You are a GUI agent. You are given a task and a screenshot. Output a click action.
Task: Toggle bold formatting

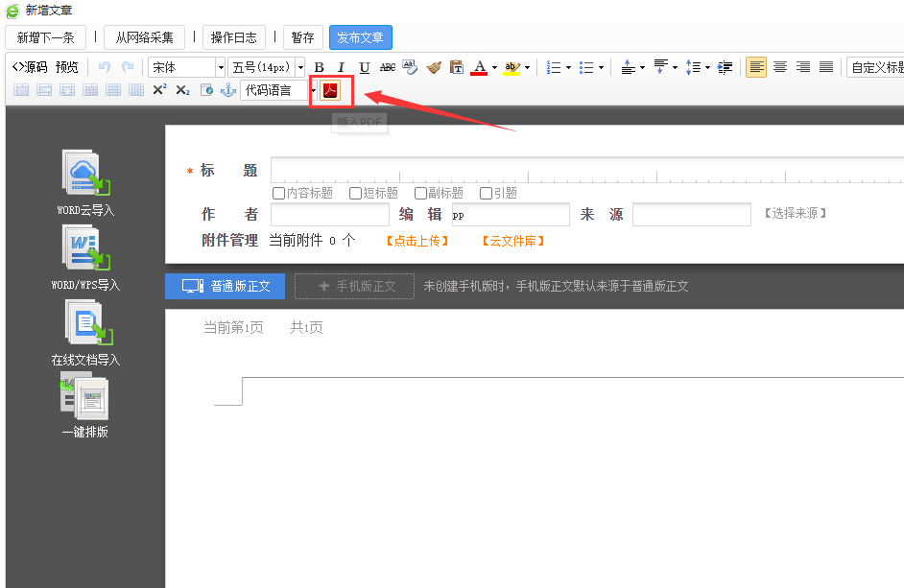(x=320, y=67)
